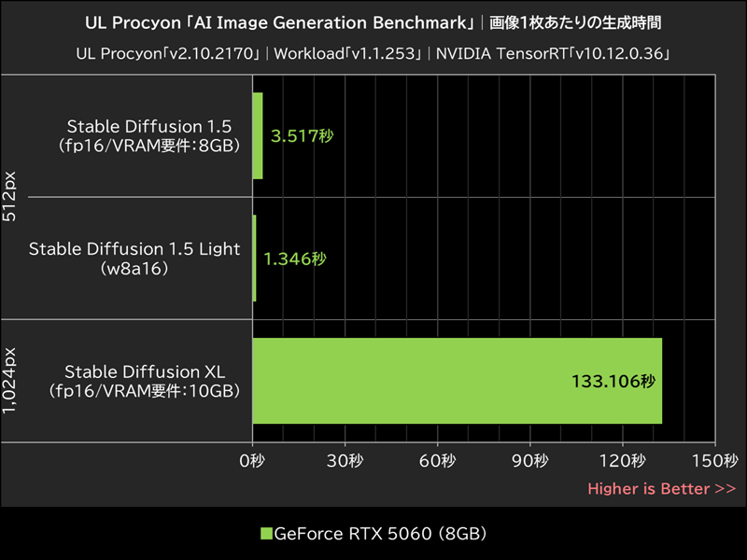Image resolution: width=747 pixels, height=560 pixels.
Task: Select the 1.346秒 value label
Action: tap(295, 259)
